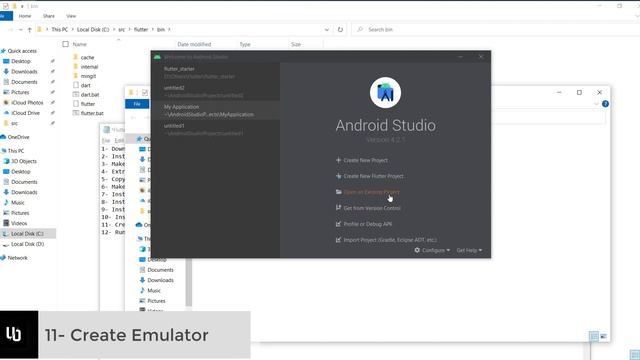
Task: Click src in the address breadcrumb
Action: [x=122, y=29]
